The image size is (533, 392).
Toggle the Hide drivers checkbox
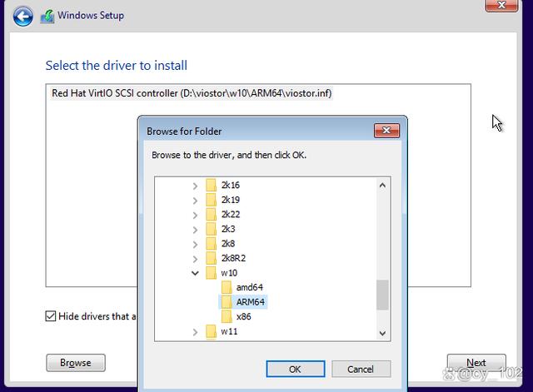tap(51, 316)
